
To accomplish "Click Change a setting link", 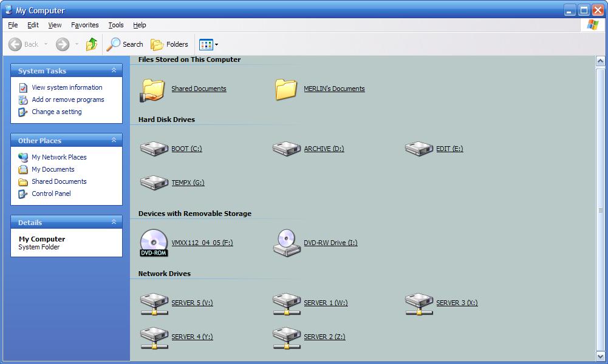I will point(56,112).
